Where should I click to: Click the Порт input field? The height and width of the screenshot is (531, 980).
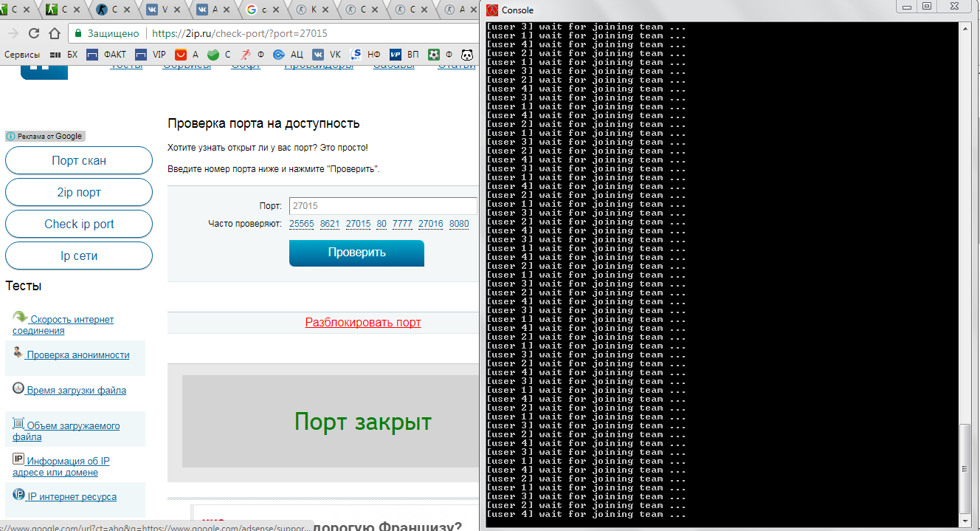[x=382, y=206]
